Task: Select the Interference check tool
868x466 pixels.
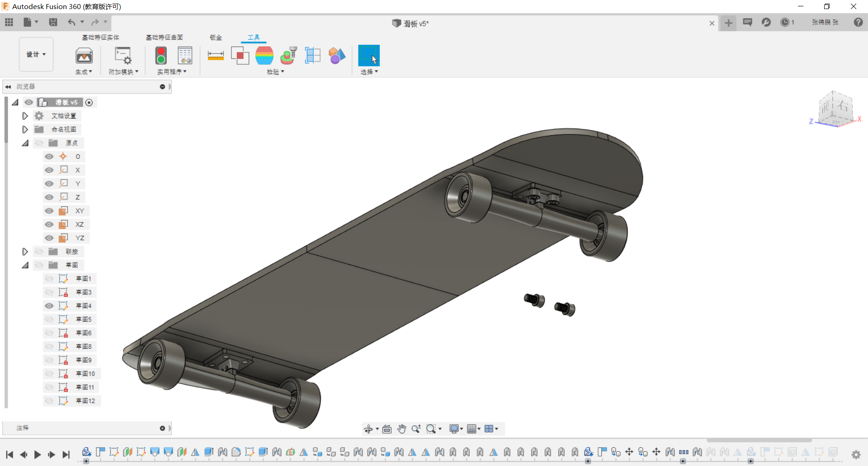Action: point(240,56)
